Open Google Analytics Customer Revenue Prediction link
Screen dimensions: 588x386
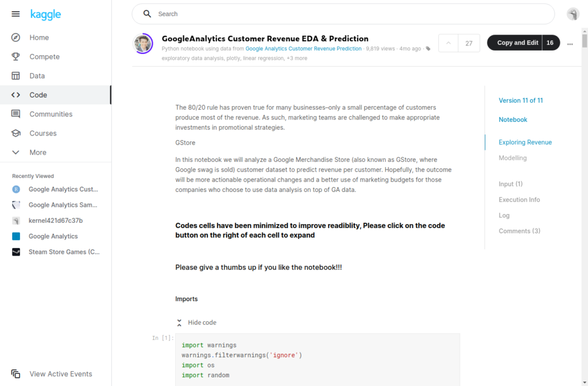(x=303, y=49)
